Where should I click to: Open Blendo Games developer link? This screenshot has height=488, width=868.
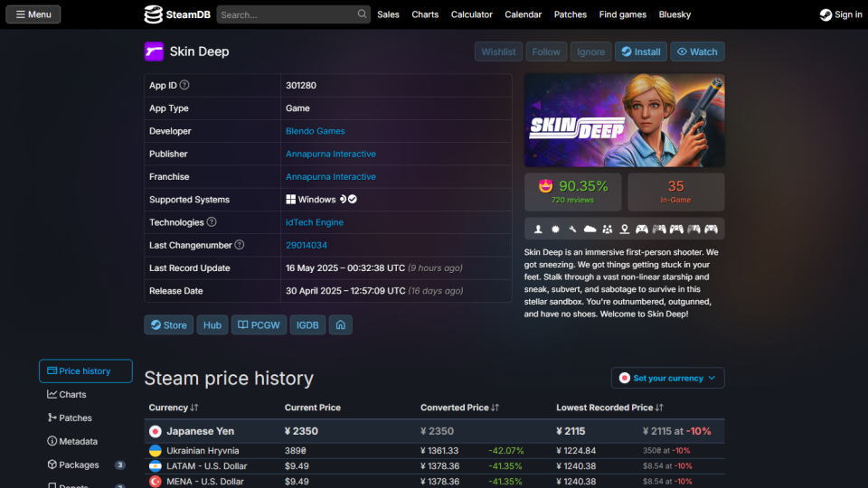[x=315, y=131]
